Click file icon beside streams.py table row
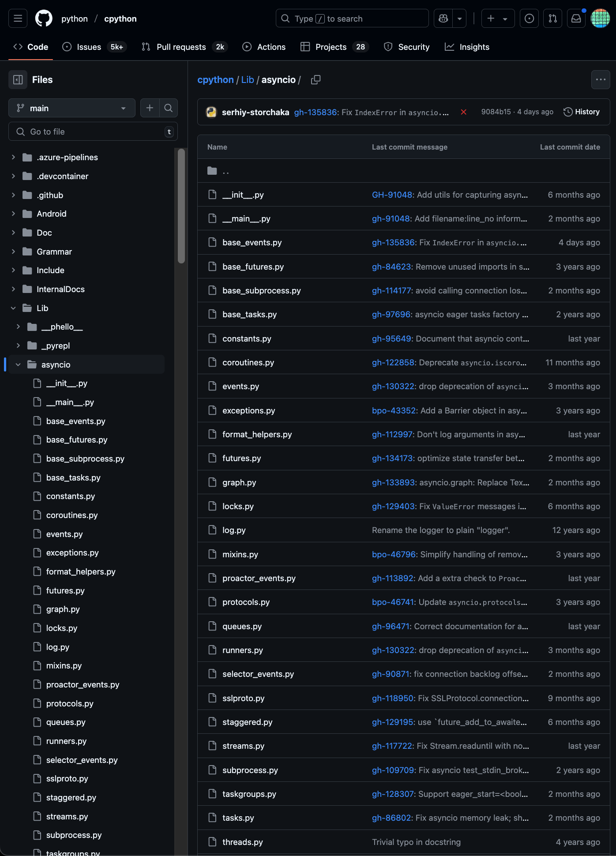The image size is (616, 856). (x=212, y=746)
